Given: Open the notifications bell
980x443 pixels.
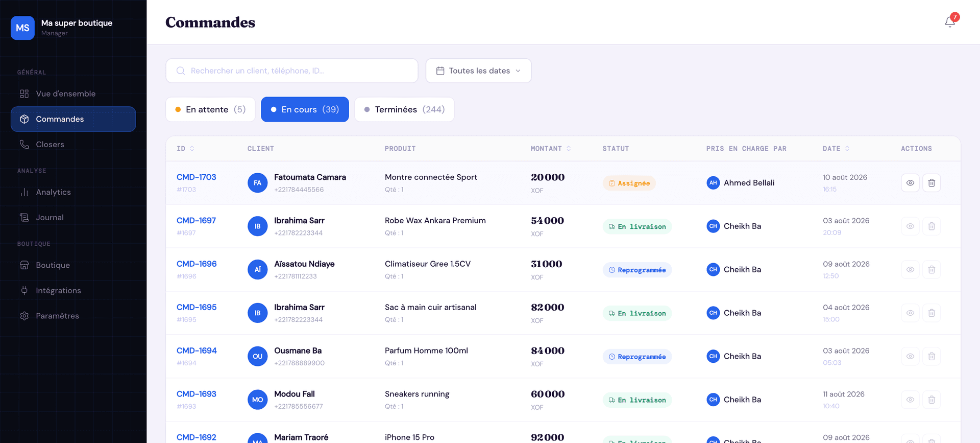Looking at the screenshot, I should [950, 22].
